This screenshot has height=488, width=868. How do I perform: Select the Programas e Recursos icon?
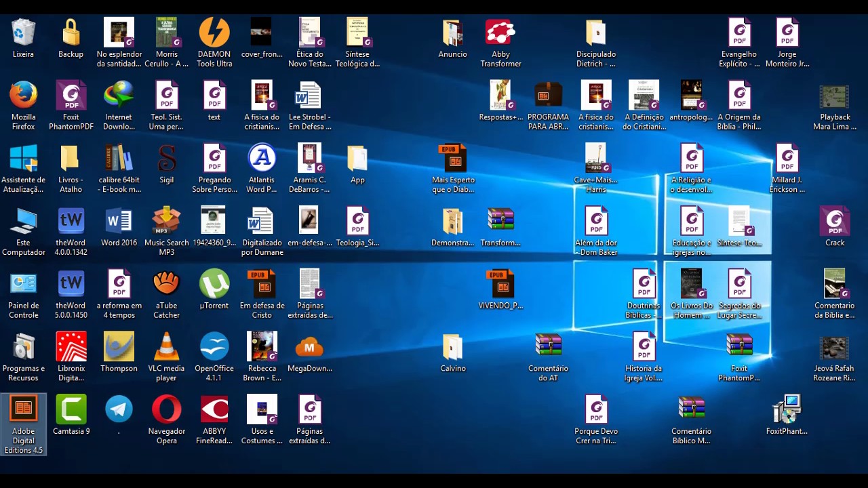(x=23, y=347)
